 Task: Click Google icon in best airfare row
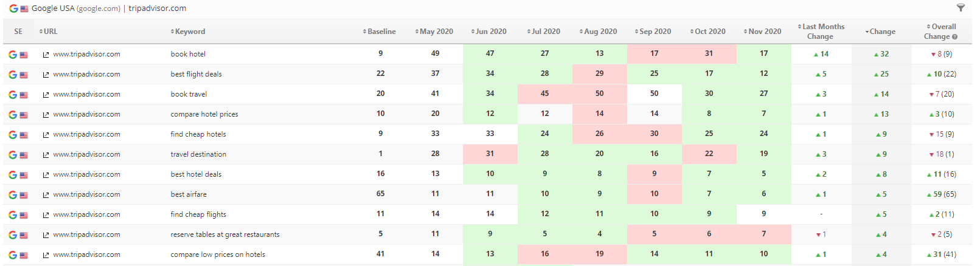pyautogui.click(x=13, y=195)
